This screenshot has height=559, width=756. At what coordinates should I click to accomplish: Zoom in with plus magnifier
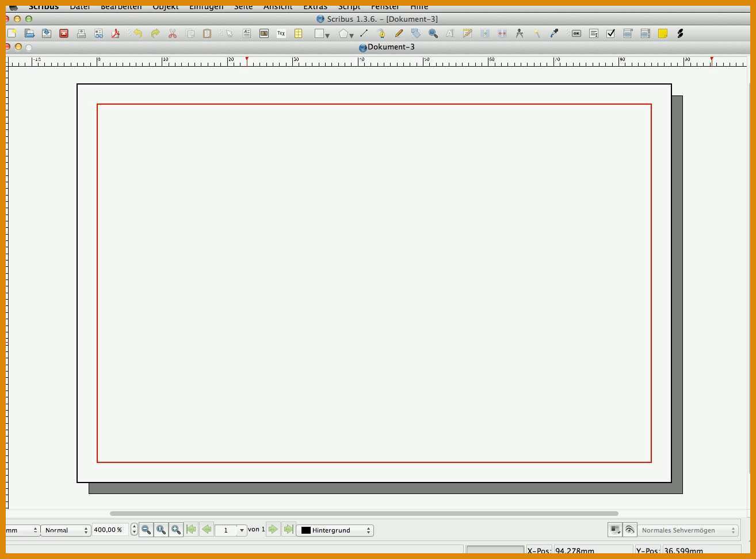176,530
